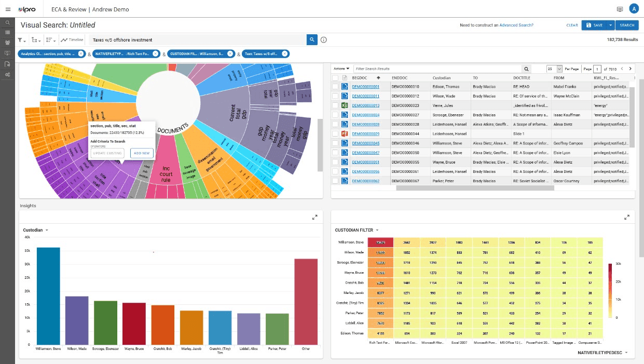Select the checkbox on the DEMO00000001 row
Image resolution: width=644 pixels, height=364 pixels.
(335, 86)
